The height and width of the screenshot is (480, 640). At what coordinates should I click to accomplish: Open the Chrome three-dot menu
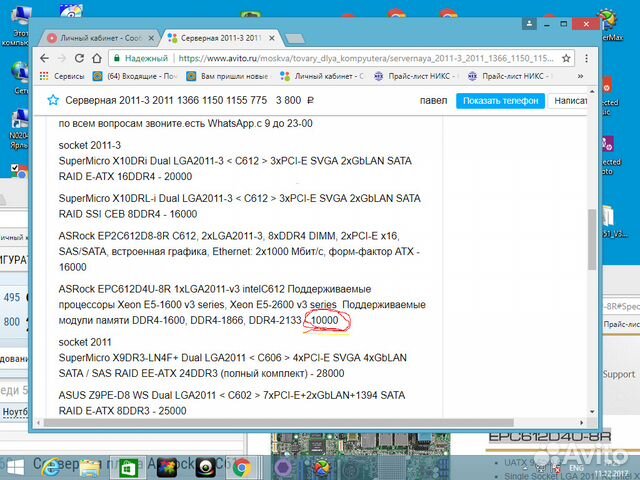(586, 58)
